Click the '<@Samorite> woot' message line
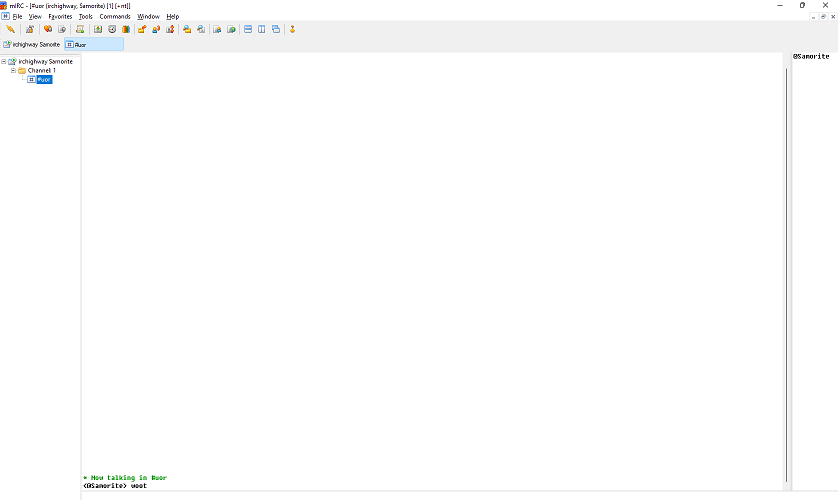This screenshot has height=500, width=838. pos(115,486)
